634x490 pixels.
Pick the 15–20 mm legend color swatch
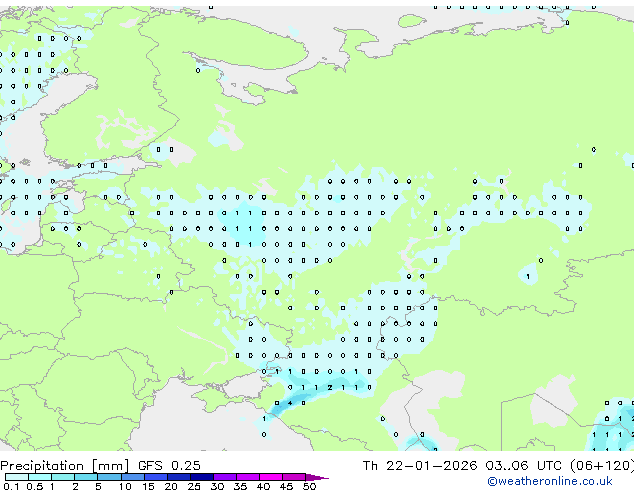pos(155,477)
